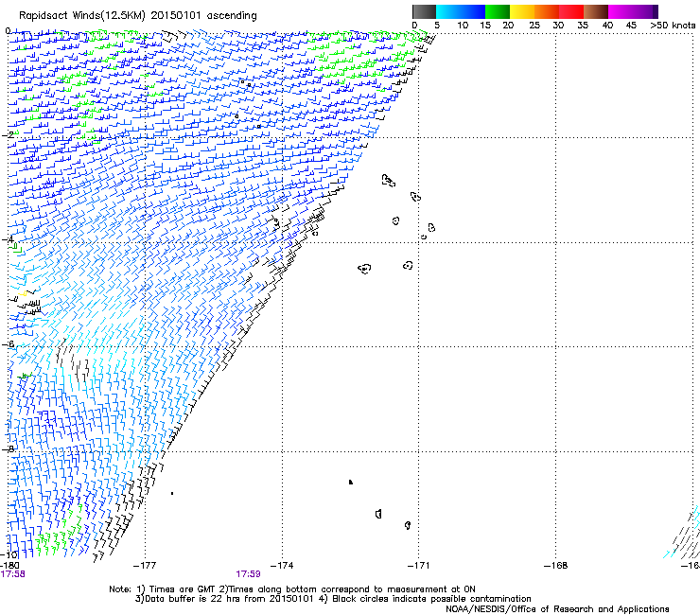Click the legend label '40'
This screenshot has width=700, height=615.
[607, 26]
